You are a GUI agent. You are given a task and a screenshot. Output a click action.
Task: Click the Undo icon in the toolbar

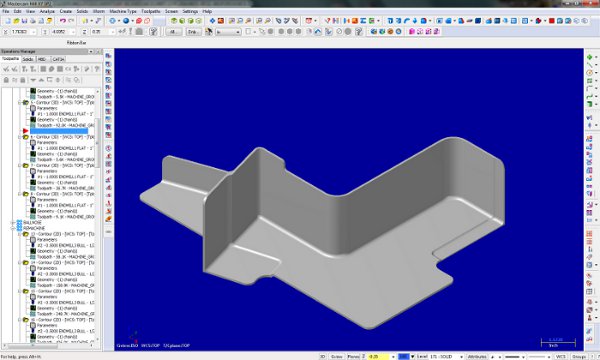63,21
